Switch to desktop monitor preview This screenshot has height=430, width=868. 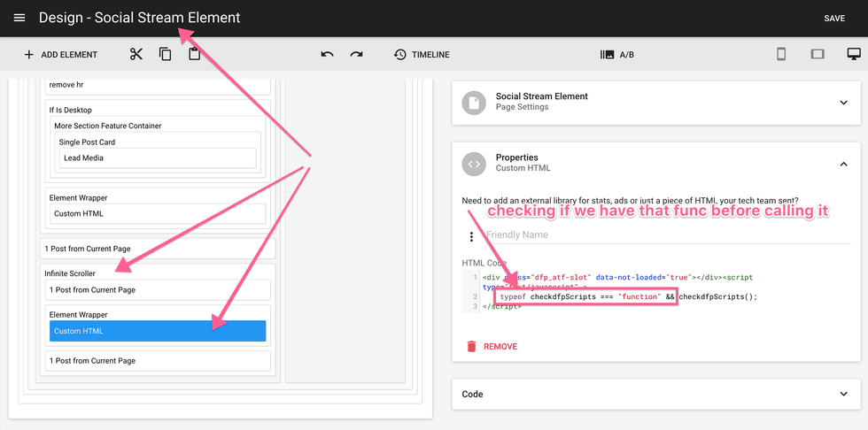(x=853, y=54)
